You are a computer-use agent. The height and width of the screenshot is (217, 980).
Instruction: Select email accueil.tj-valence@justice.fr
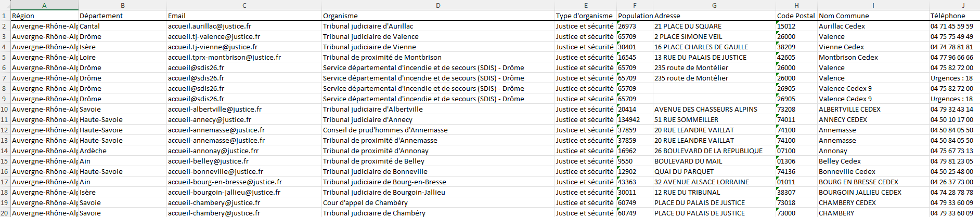[x=244, y=36]
